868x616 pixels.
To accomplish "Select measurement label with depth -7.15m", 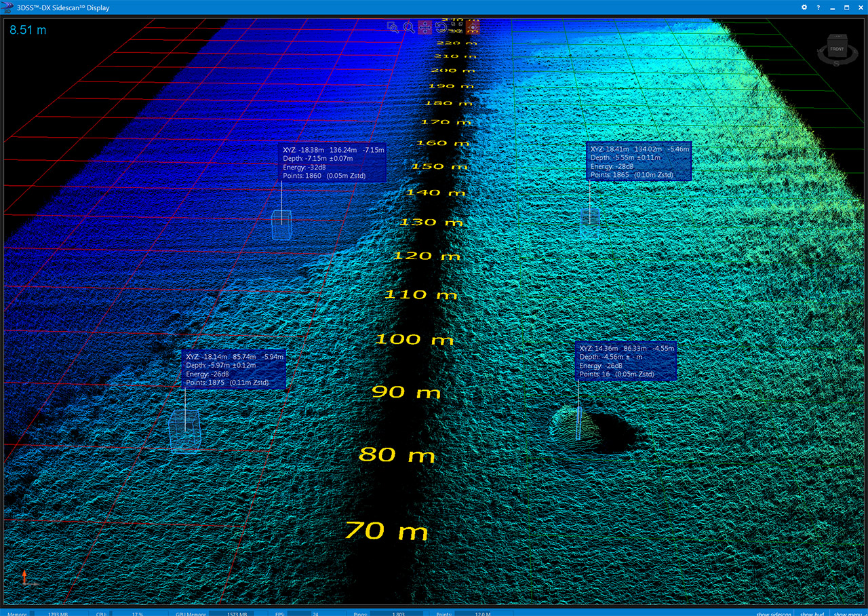I will click(333, 163).
